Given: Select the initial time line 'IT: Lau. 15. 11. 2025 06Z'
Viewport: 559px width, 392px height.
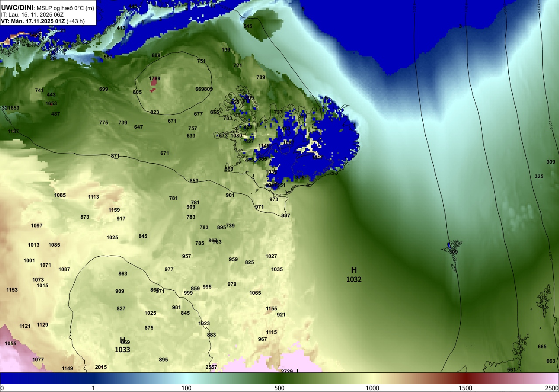Looking at the screenshot, I should 32,14.
